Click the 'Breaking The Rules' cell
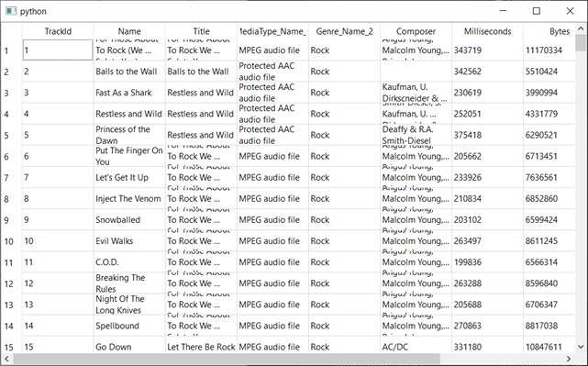Viewport: 588px width, 366px height. coord(129,283)
